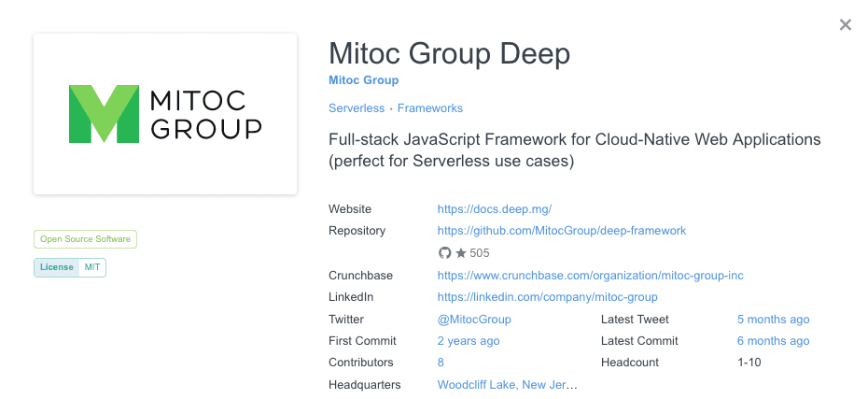Click the Contributors count 8 link

point(441,363)
